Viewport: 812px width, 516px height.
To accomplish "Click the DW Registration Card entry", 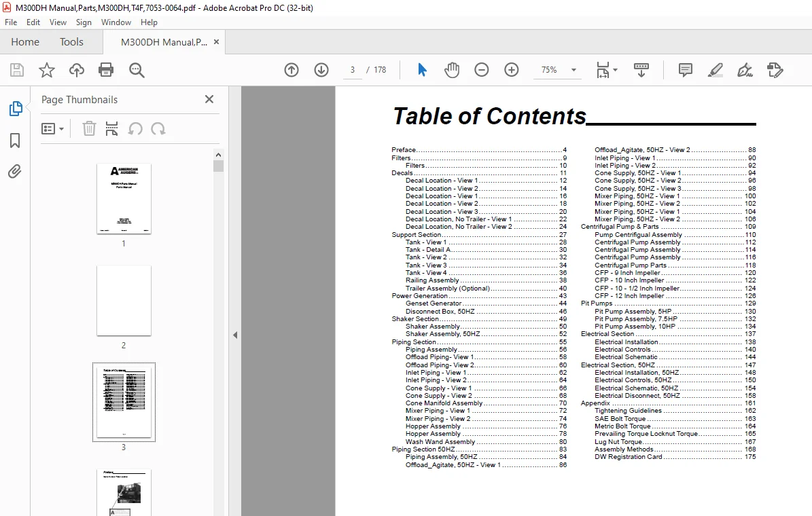I will (x=675, y=457).
